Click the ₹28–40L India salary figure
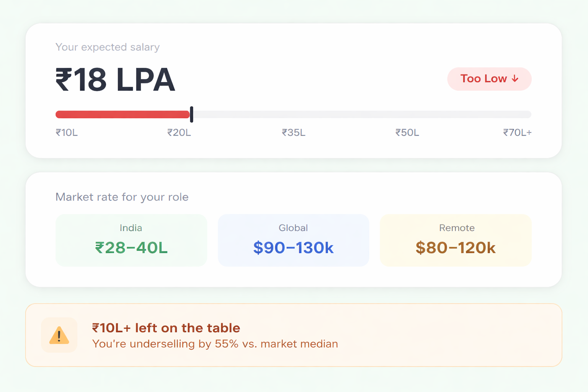This screenshot has height=392, width=588. (x=131, y=248)
